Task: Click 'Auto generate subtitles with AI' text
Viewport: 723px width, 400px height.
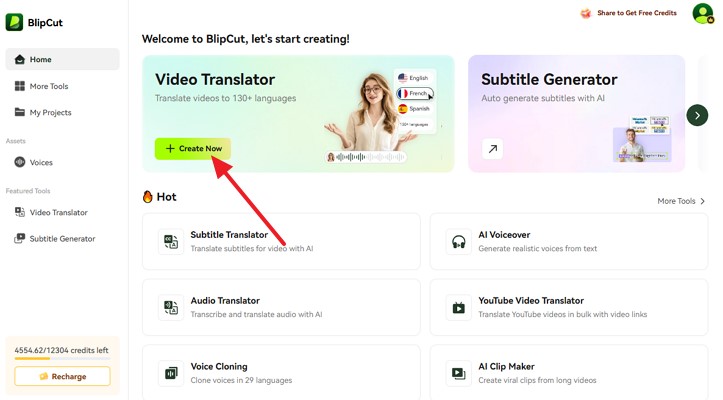Action: click(x=543, y=98)
